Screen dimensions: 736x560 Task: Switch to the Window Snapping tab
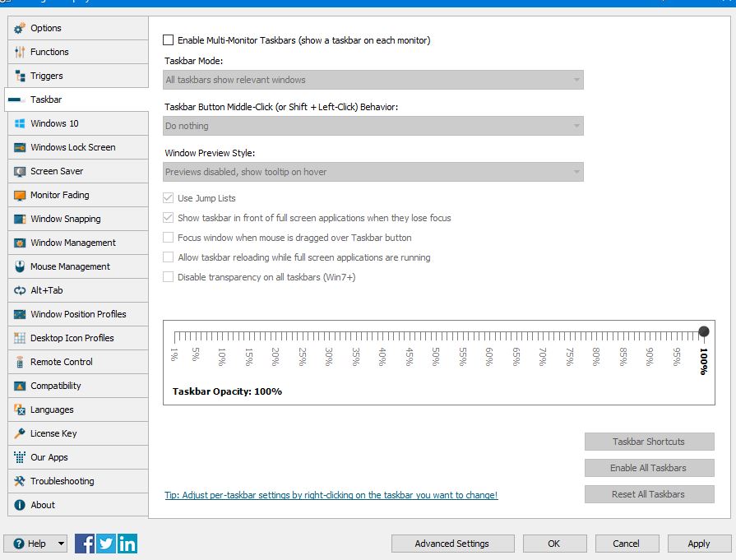point(66,220)
